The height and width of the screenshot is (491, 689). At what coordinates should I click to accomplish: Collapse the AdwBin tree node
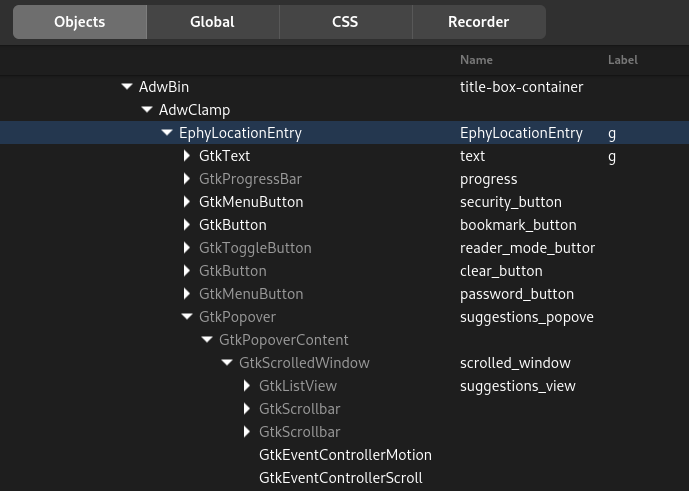click(x=127, y=87)
